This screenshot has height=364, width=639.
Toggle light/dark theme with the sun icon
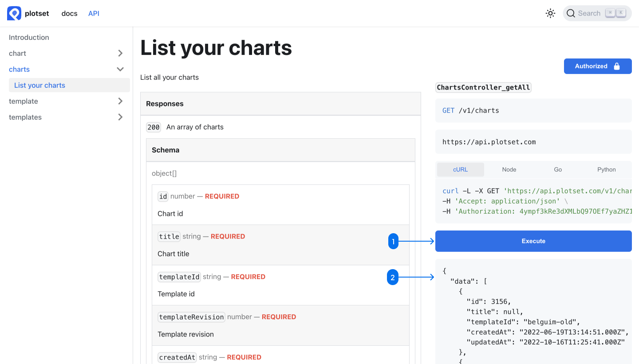pyautogui.click(x=550, y=13)
